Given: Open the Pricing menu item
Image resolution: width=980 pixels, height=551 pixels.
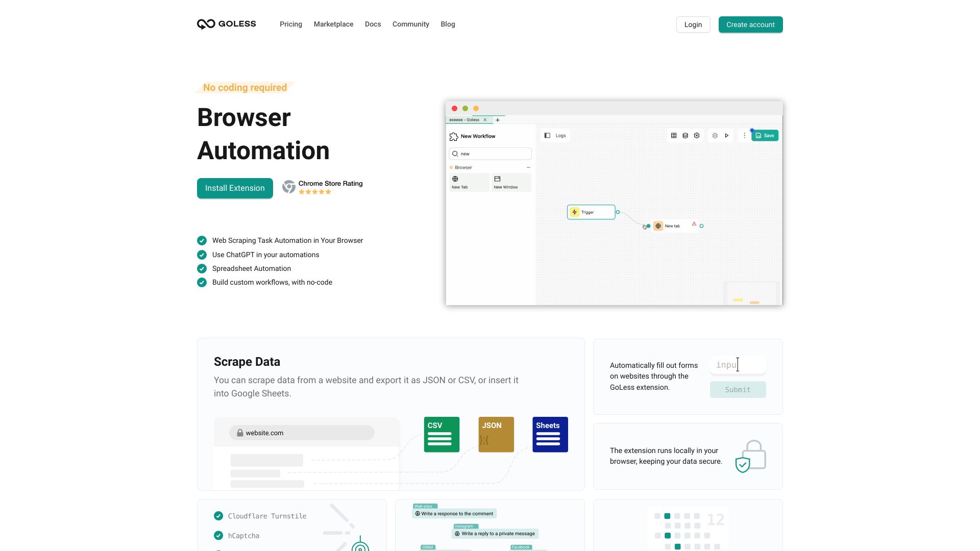Looking at the screenshot, I should click(x=291, y=24).
